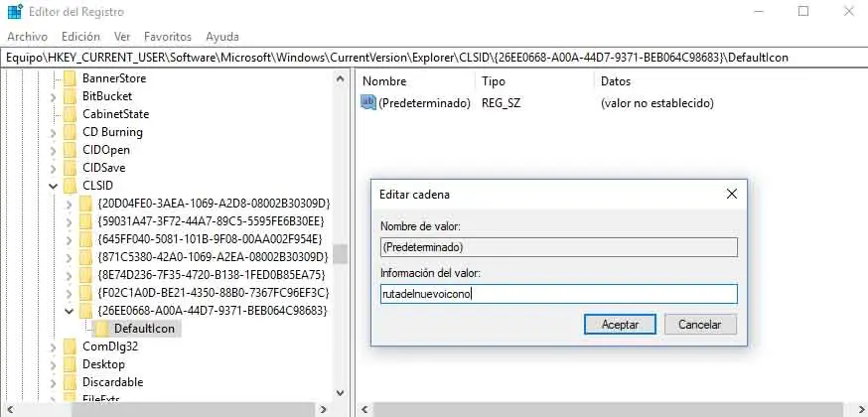The height and width of the screenshot is (417, 868).
Task: Click the tree pane scroll down arrow
Action: pyautogui.click(x=341, y=392)
